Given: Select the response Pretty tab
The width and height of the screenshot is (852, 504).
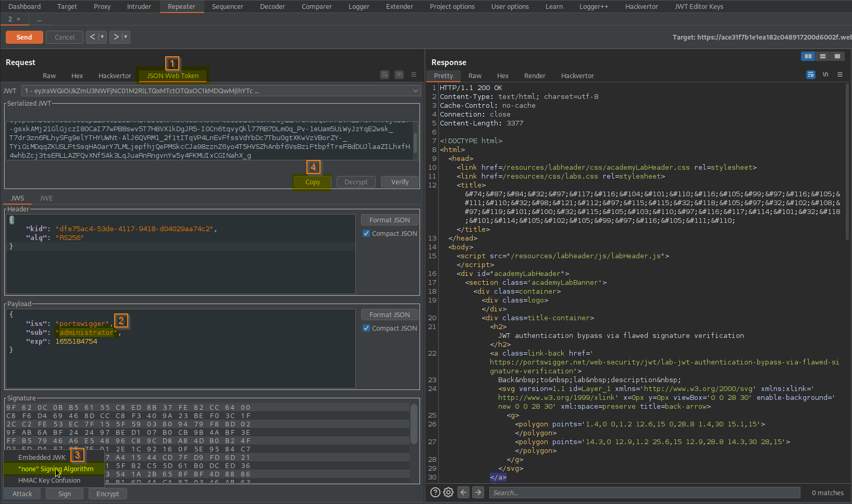Looking at the screenshot, I should [443, 75].
